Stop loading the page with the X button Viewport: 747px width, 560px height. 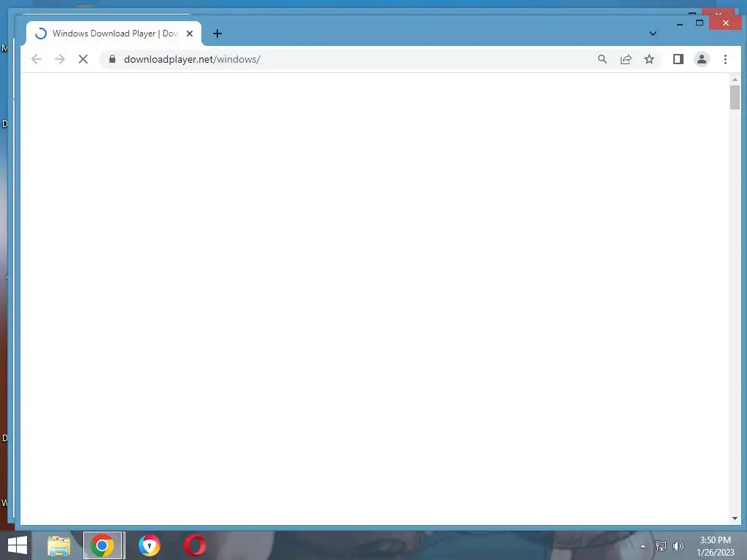(x=83, y=59)
